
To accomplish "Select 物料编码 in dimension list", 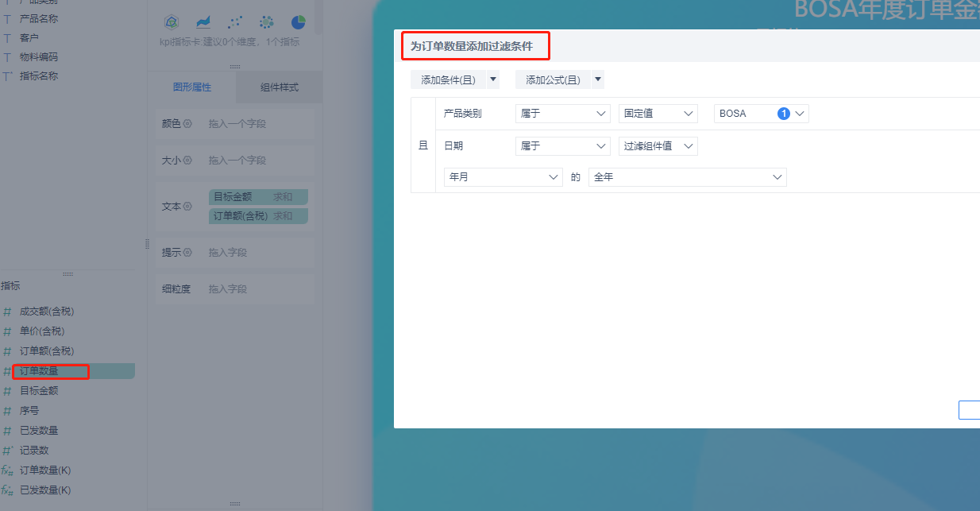I will (39, 57).
